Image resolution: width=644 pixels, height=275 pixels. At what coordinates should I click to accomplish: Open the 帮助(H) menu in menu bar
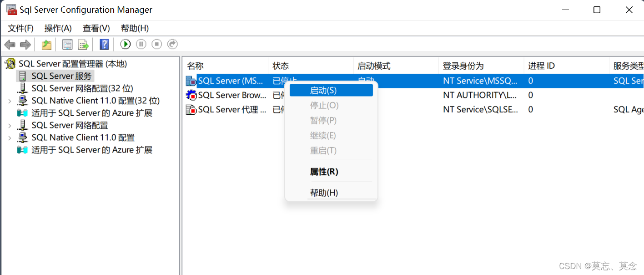pos(135,28)
